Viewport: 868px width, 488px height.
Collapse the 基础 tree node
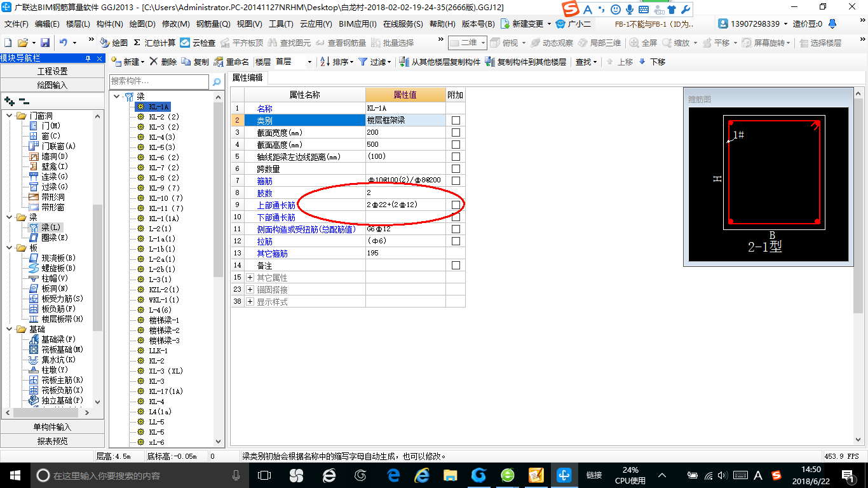[x=10, y=329]
